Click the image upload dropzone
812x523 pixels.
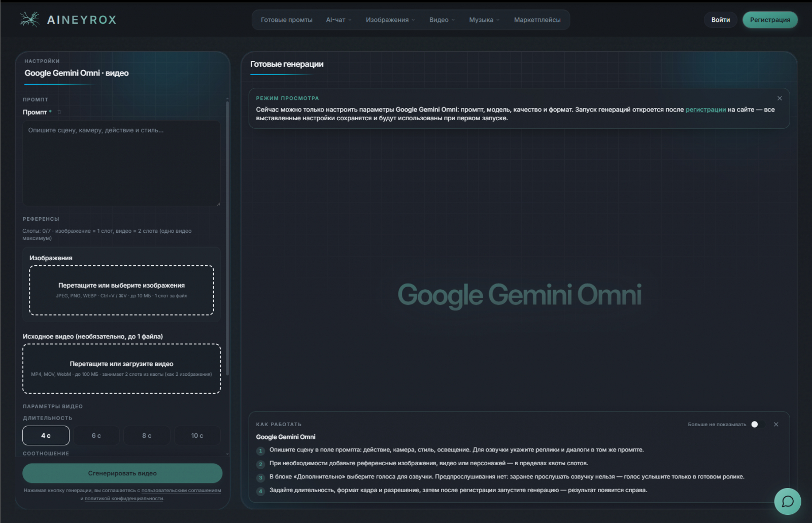coord(121,290)
